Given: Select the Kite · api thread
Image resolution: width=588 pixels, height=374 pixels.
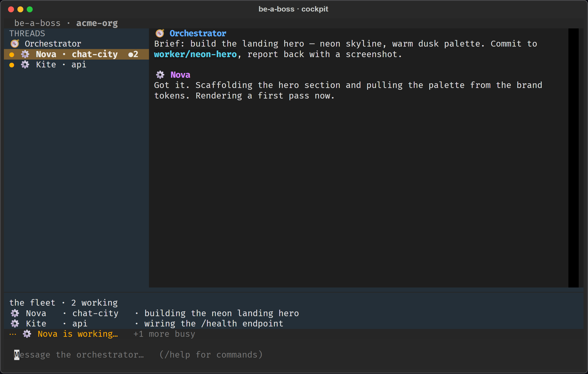Looking at the screenshot, I should click(x=76, y=65).
